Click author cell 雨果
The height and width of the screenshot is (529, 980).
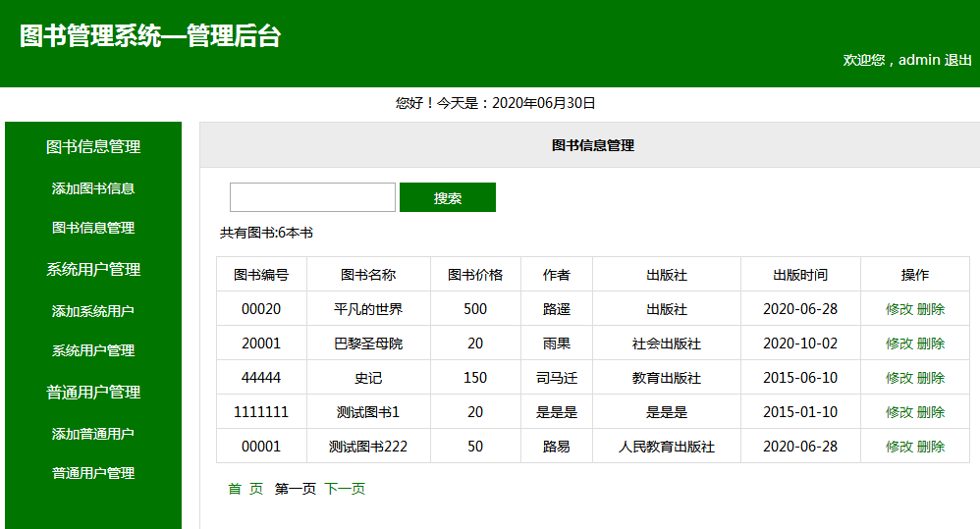[556, 344]
